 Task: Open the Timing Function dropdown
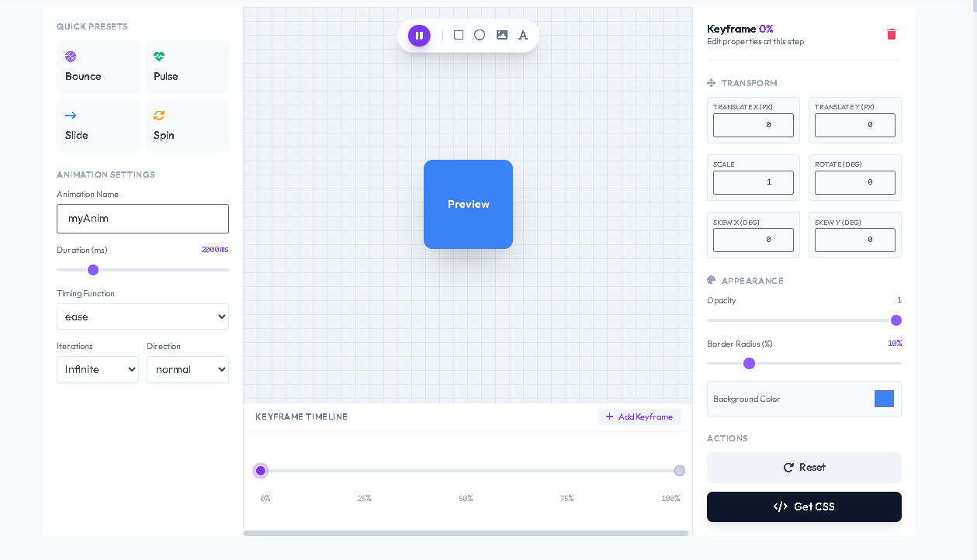142,316
